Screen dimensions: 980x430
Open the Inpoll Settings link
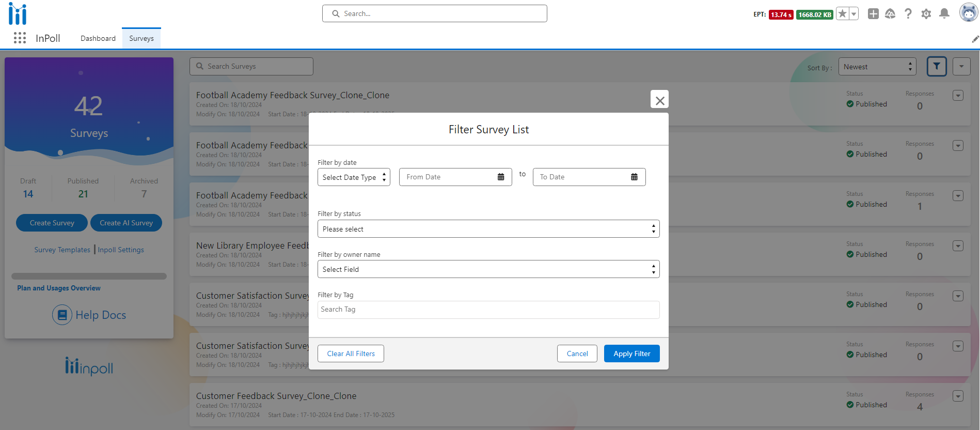click(x=121, y=250)
